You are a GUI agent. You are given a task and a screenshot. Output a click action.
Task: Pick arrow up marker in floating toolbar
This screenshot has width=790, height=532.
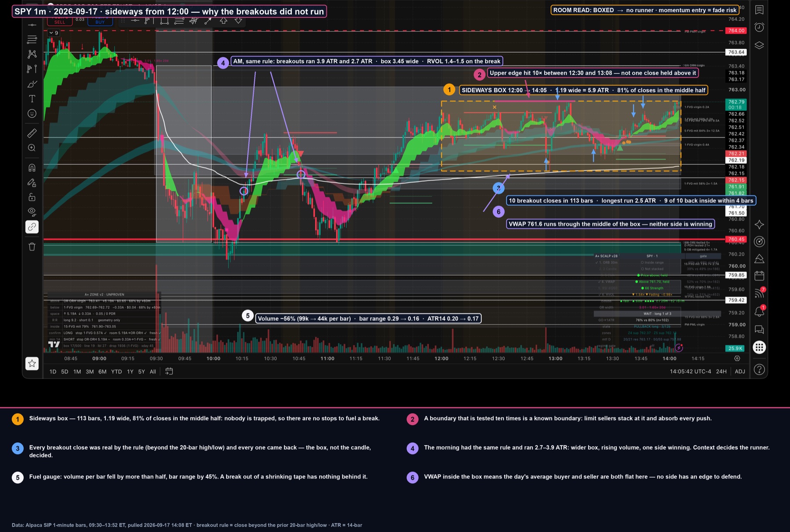(223, 21)
